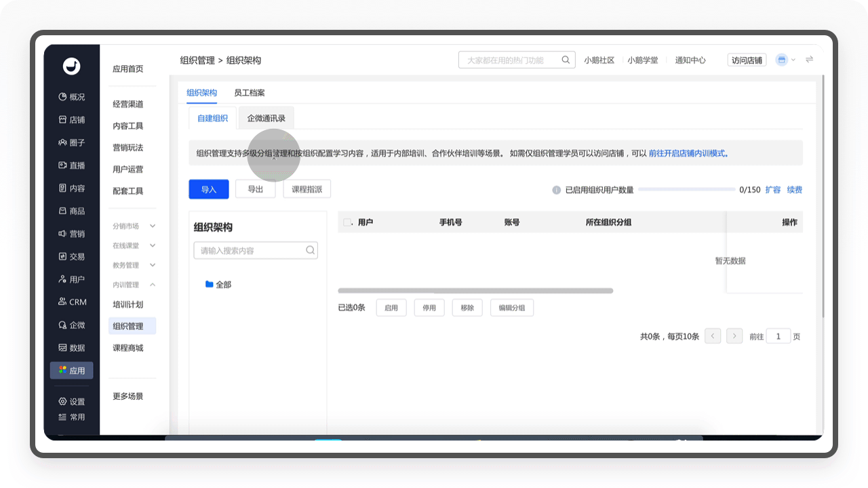Open 经营渠道 in secondary menu
The image size is (868, 488).
click(x=128, y=104)
